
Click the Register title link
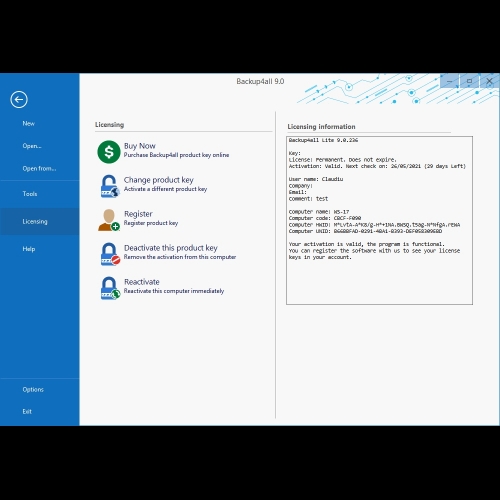[x=138, y=214]
